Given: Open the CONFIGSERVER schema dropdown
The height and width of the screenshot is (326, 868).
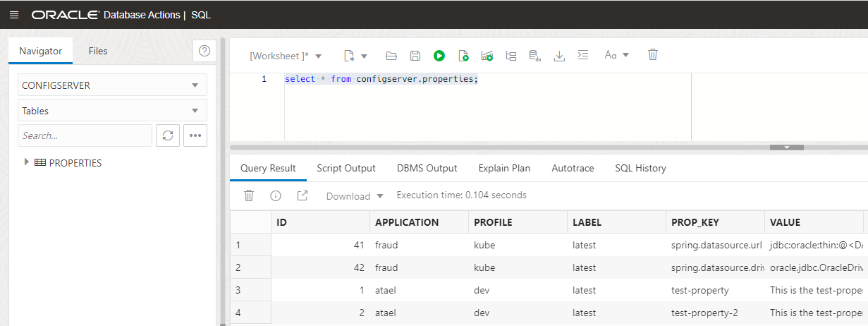Looking at the screenshot, I should (x=112, y=85).
